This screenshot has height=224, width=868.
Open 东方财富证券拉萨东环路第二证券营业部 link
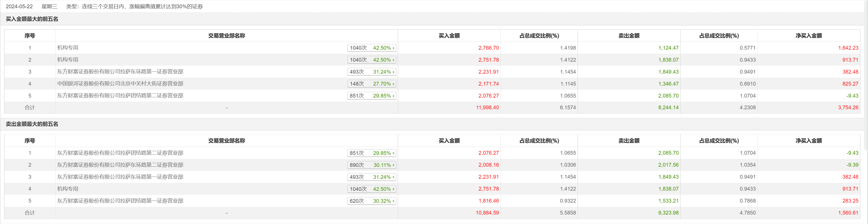click(x=120, y=165)
